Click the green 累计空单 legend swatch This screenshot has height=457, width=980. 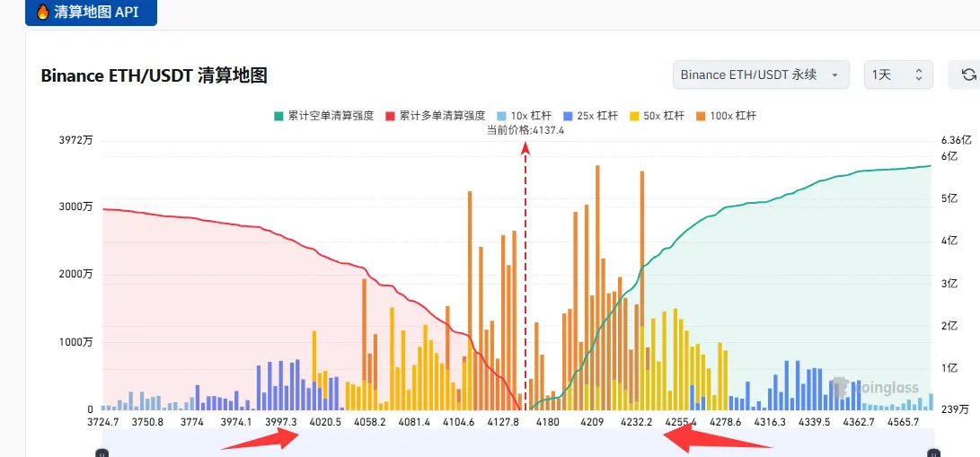(x=278, y=116)
